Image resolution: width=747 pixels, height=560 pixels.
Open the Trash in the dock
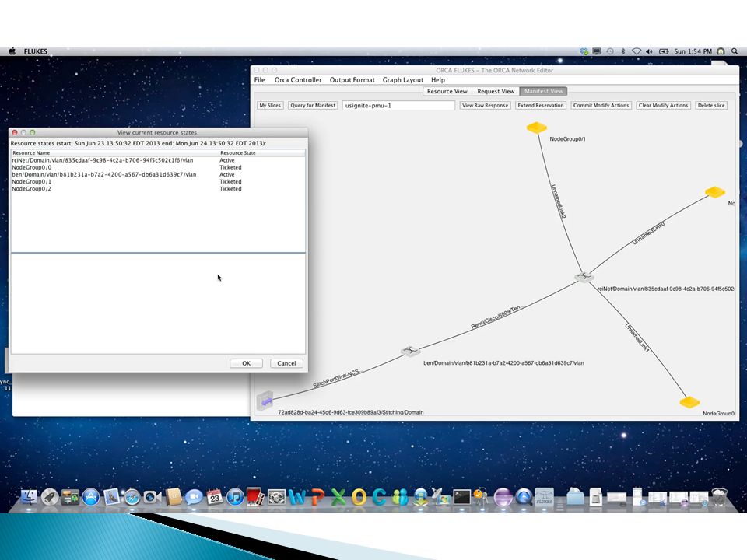click(x=720, y=497)
